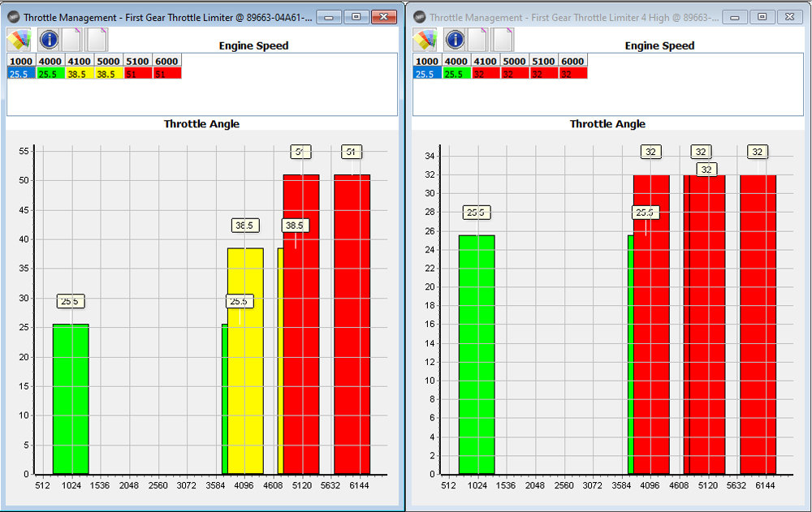Click 32 label above 4 High chart's 4096 bar

651,152
